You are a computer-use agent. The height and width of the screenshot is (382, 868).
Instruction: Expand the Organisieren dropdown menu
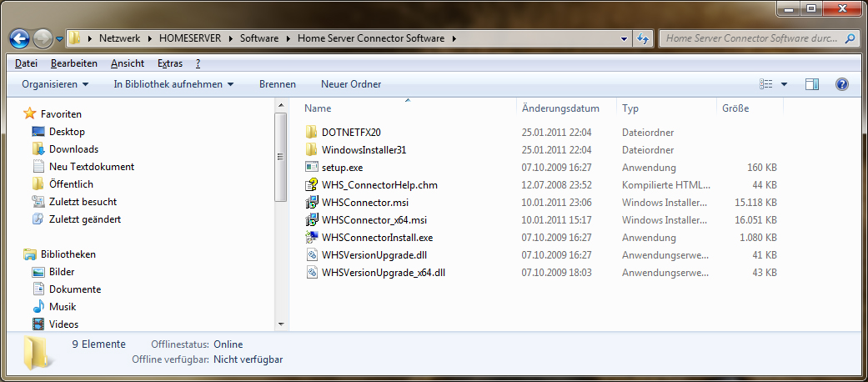point(55,84)
